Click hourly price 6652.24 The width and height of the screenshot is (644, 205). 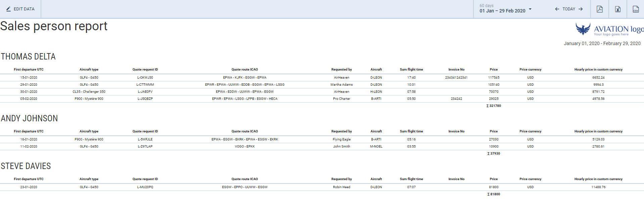(598, 78)
